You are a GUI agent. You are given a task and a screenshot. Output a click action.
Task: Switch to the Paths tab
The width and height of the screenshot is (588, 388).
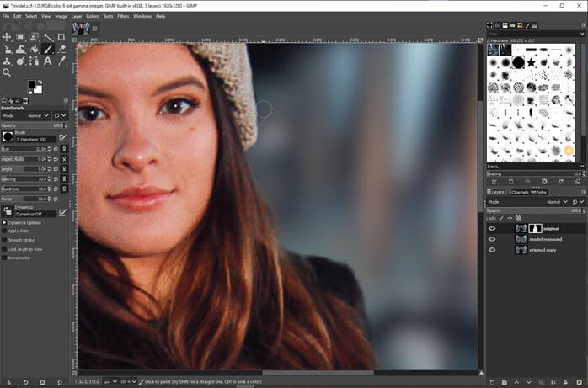click(539, 192)
